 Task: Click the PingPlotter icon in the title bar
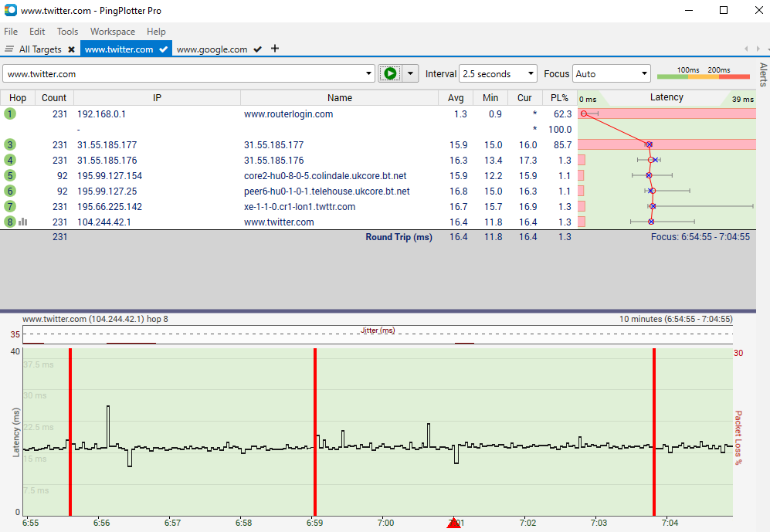click(11, 10)
